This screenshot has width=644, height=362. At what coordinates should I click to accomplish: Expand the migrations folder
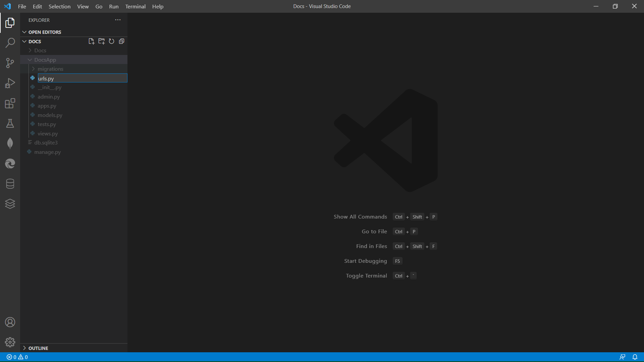(50, 69)
